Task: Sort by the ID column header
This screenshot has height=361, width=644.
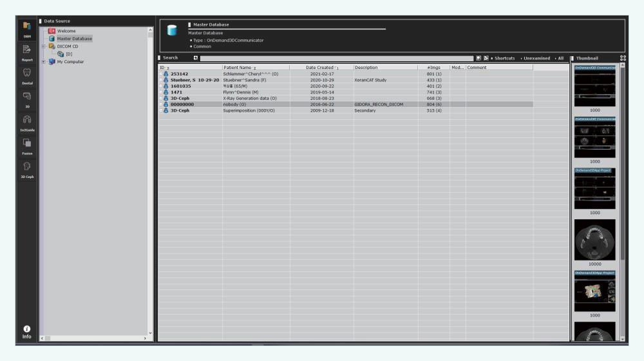Action: tap(190, 68)
